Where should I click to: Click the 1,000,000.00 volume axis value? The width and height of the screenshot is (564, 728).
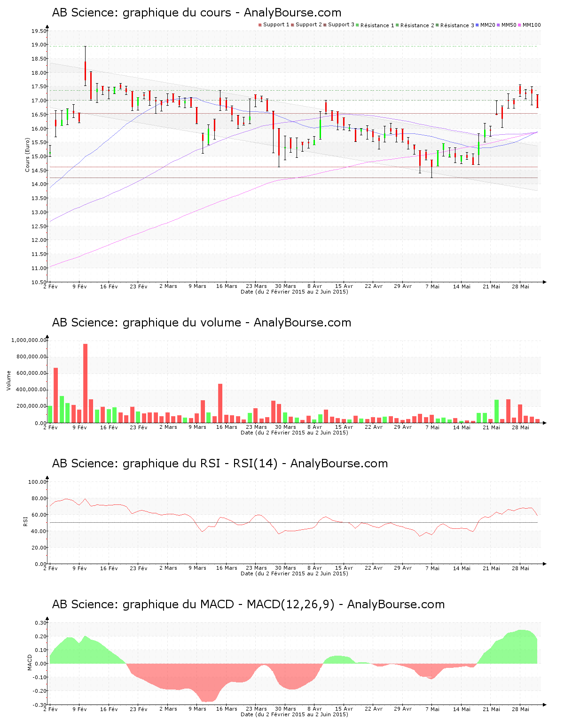pyautogui.click(x=29, y=340)
